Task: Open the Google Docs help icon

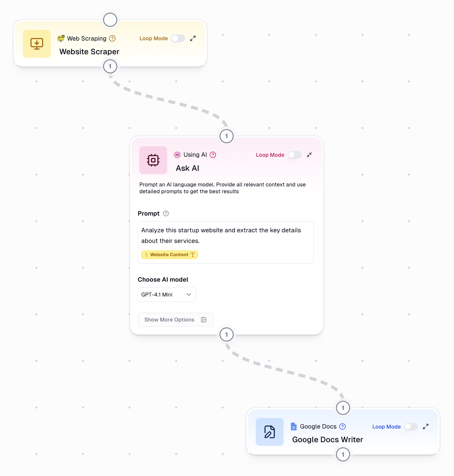Action: click(x=342, y=426)
